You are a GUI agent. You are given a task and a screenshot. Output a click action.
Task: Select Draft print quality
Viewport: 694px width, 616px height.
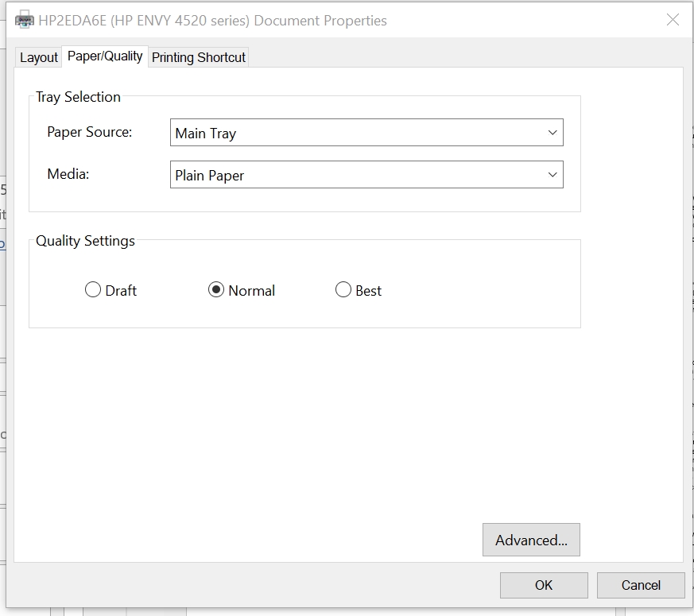pos(93,290)
